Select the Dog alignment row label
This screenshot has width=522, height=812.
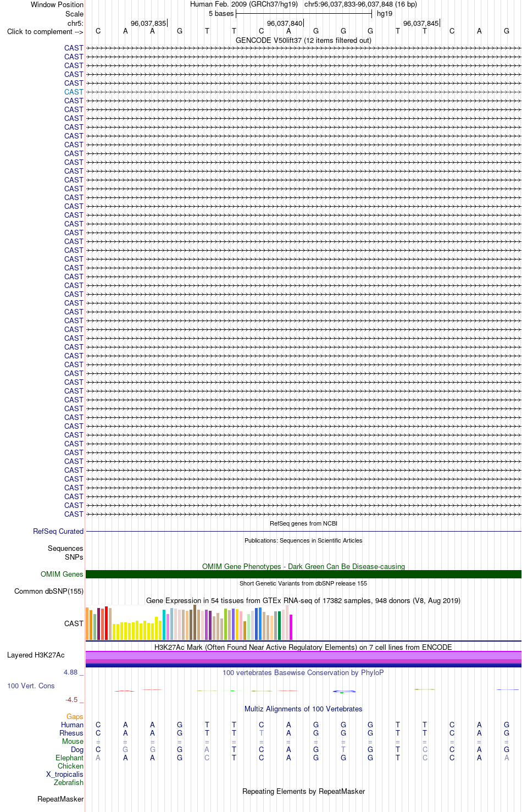[x=77, y=749]
